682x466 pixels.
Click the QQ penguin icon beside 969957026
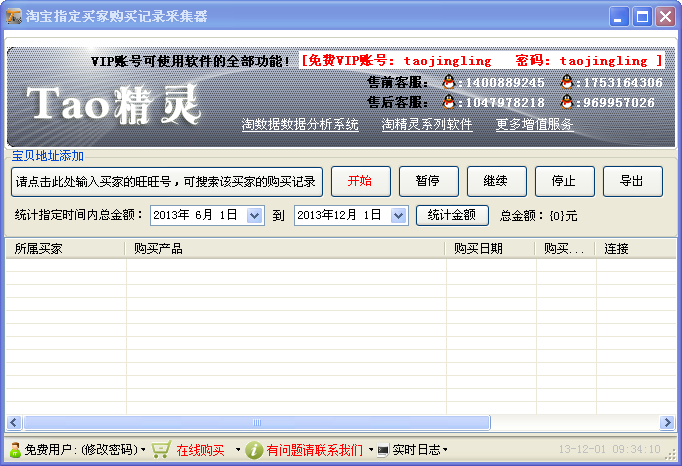pyautogui.click(x=566, y=102)
